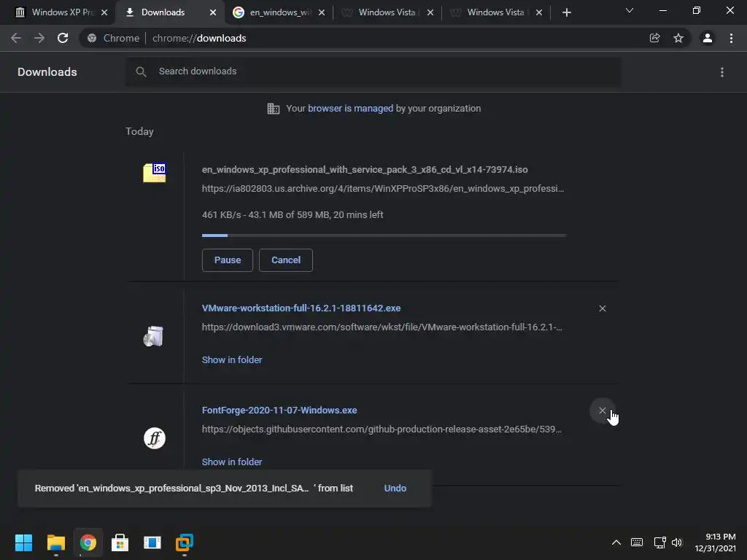Open VMware-workstation-full-16.2.1 exe file link
The height and width of the screenshot is (560, 747).
301,308
